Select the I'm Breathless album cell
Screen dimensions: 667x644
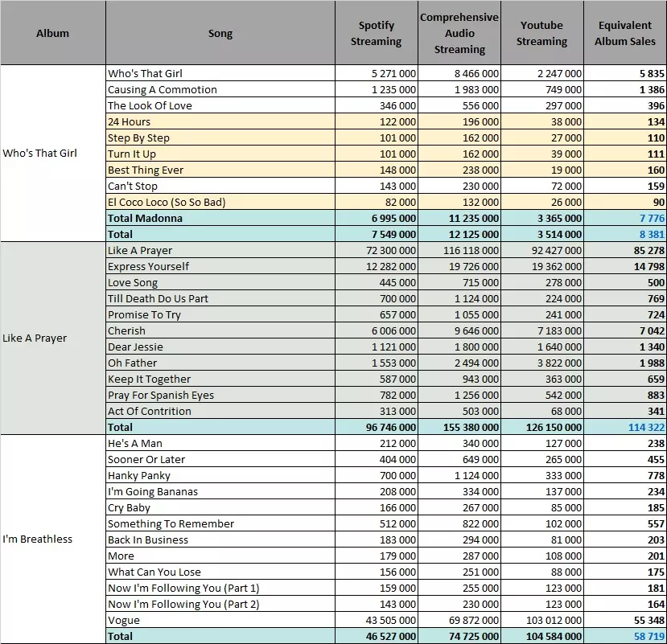click(x=53, y=539)
